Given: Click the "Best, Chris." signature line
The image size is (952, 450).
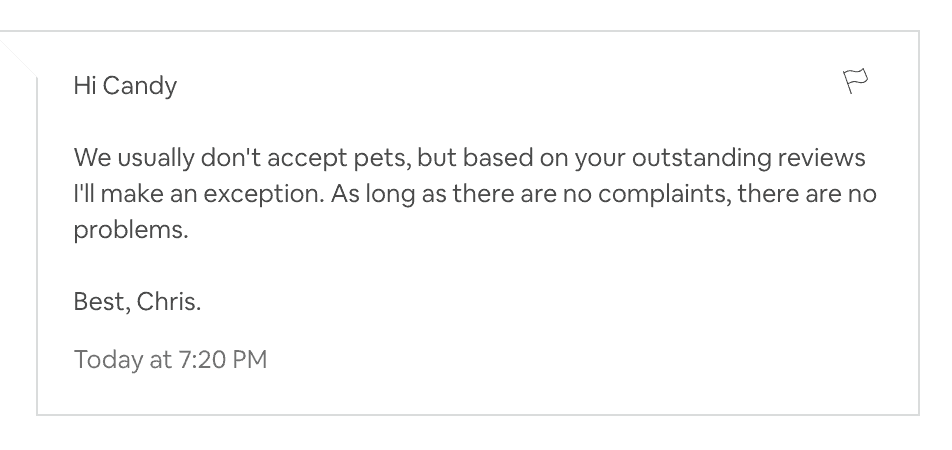Looking at the screenshot, I should tap(137, 301).
